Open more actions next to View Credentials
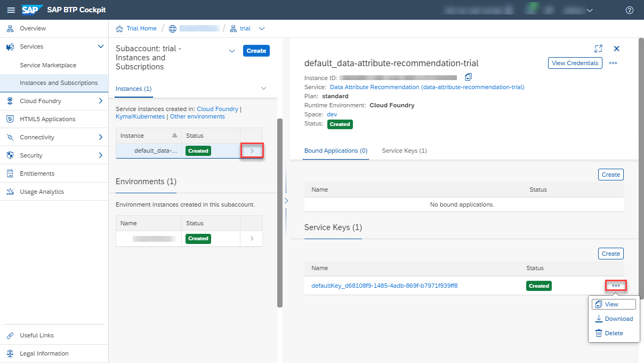Image resolution: width=644 pixels, height=363 pixels. click(x=613, y=63)
